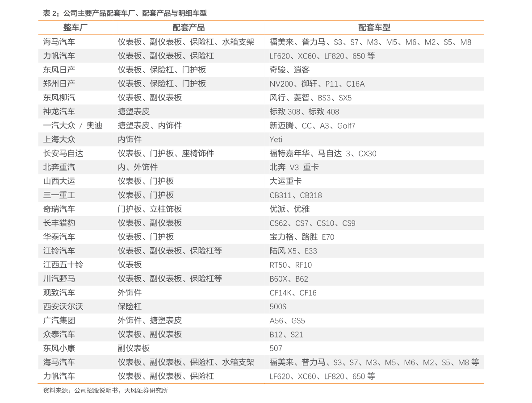
Task: Select the 众泰汽车 manufacturer cell
Action: 59,334
